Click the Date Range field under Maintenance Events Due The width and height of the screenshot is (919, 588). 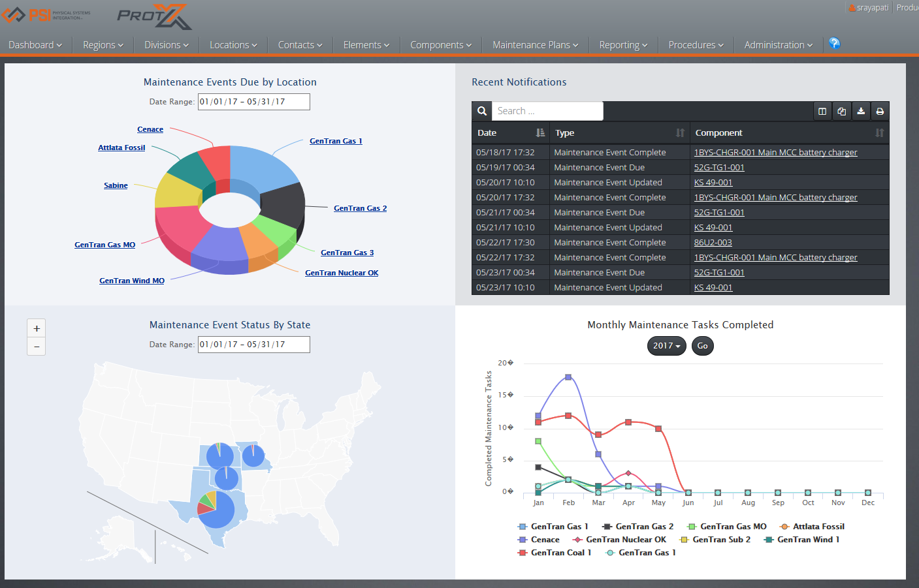(254, 102)
